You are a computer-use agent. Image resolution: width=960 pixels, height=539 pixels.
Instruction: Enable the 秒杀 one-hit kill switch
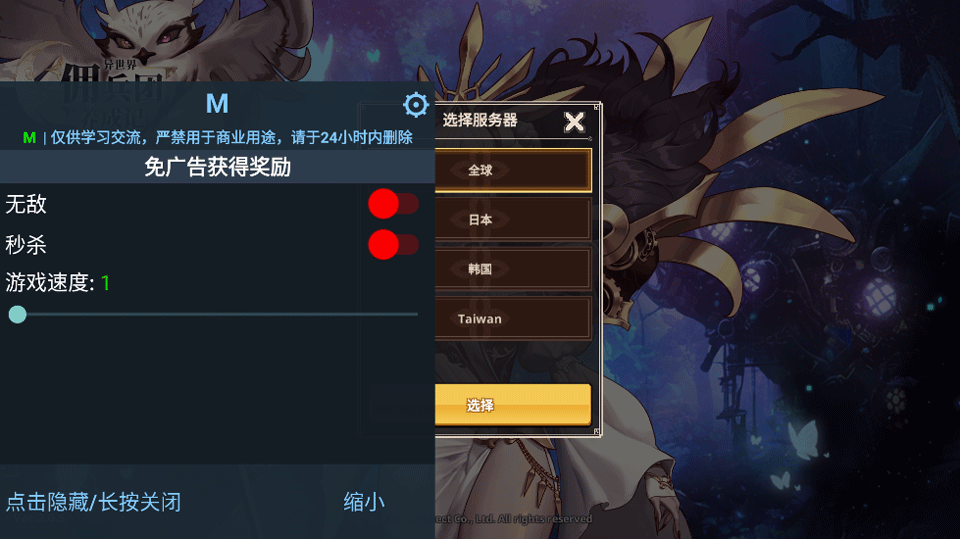(393, 245)
